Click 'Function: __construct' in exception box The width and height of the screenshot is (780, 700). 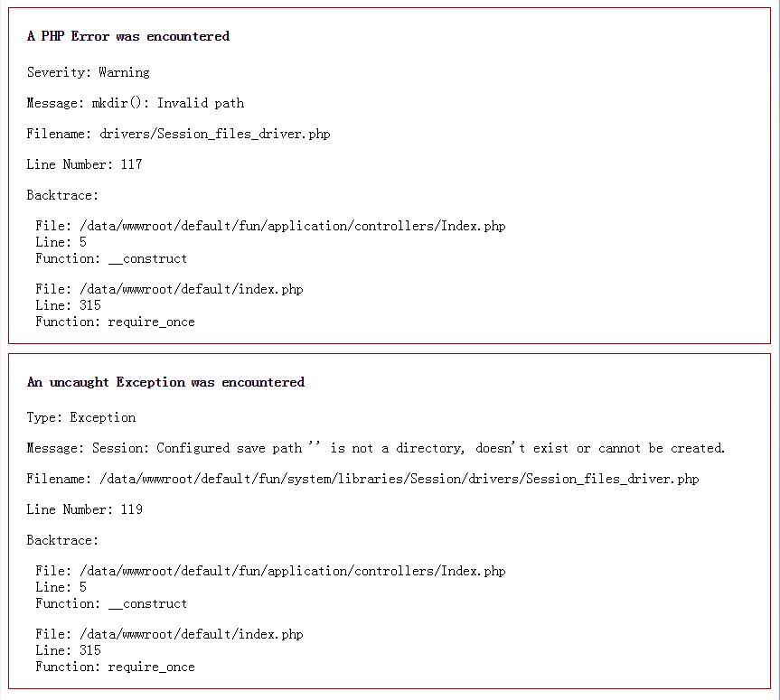[x=111, y=603]
